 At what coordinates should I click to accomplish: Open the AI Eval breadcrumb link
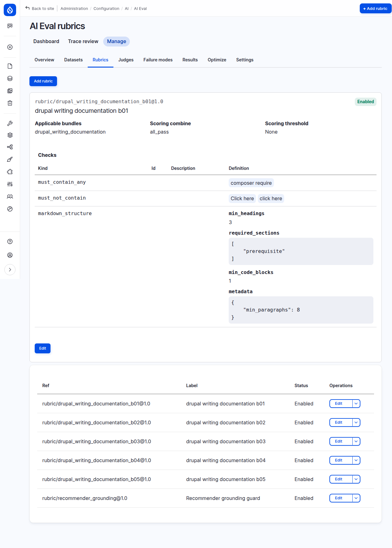(x=140, y=8)
